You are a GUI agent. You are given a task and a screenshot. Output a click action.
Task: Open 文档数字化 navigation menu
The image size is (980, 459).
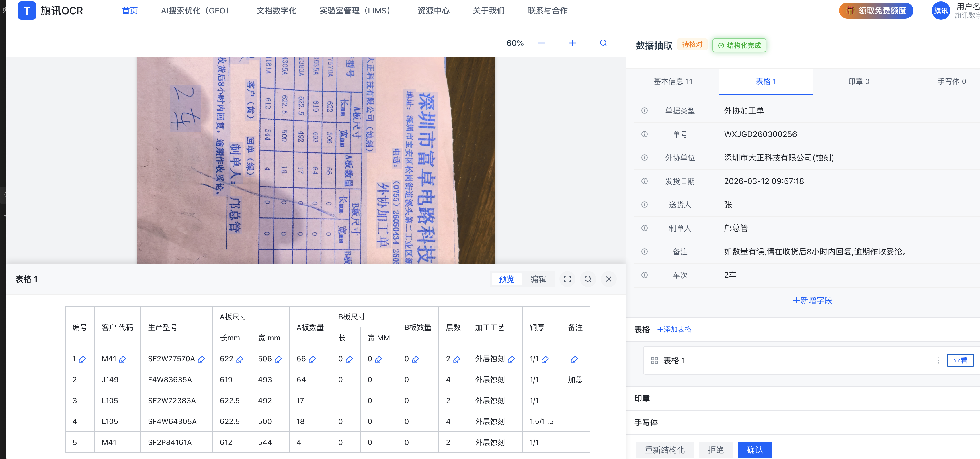point(276,11)
